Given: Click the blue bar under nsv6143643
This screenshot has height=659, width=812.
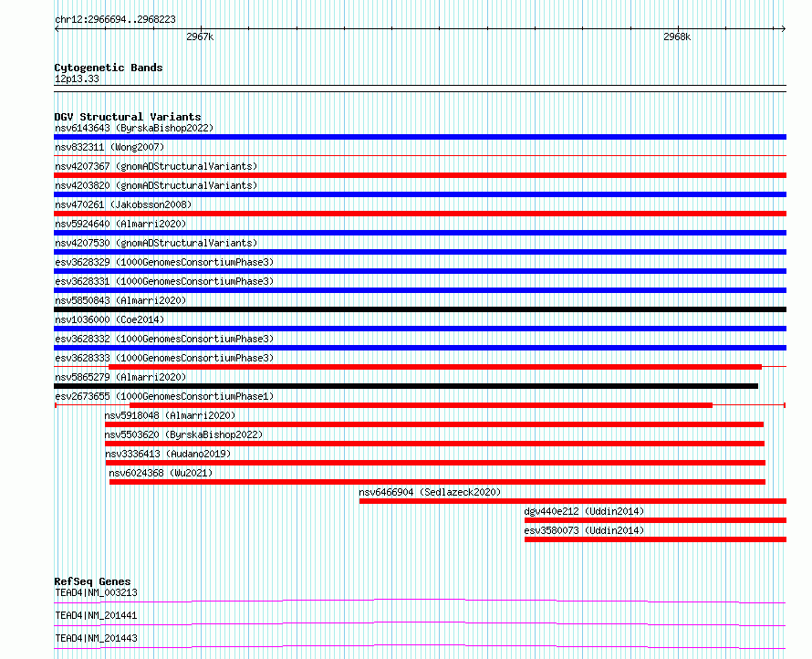Looking at the screenshot, I should coord(420,137).
